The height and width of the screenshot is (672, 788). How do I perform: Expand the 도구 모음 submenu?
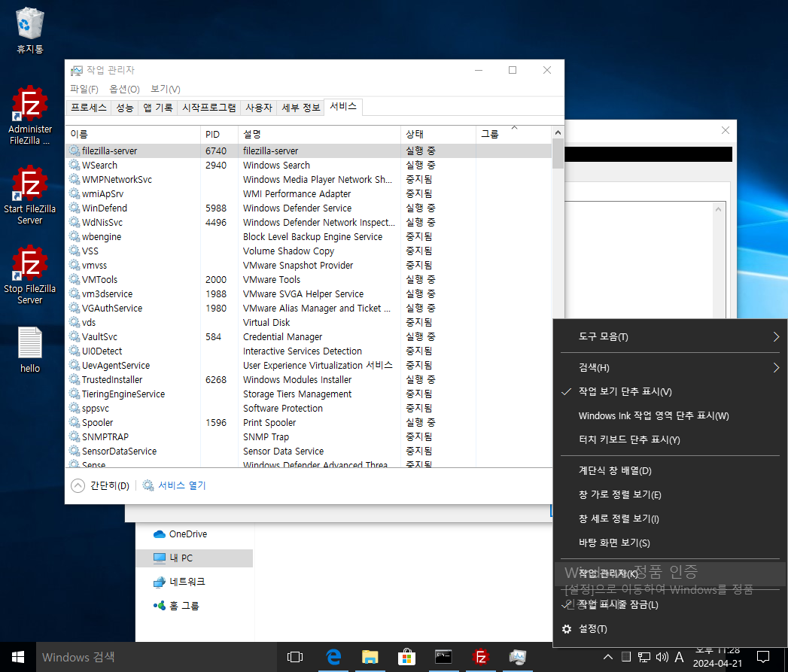[670, 337]
